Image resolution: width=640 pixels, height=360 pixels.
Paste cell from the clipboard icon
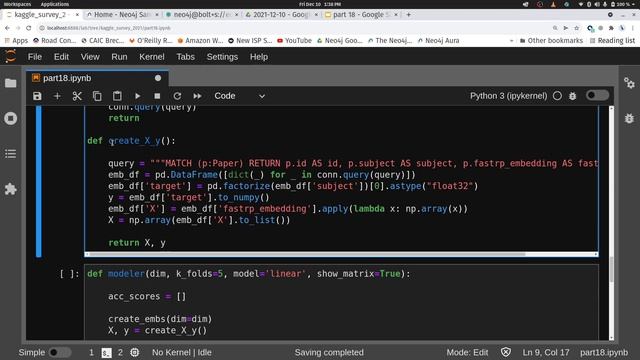117,96
